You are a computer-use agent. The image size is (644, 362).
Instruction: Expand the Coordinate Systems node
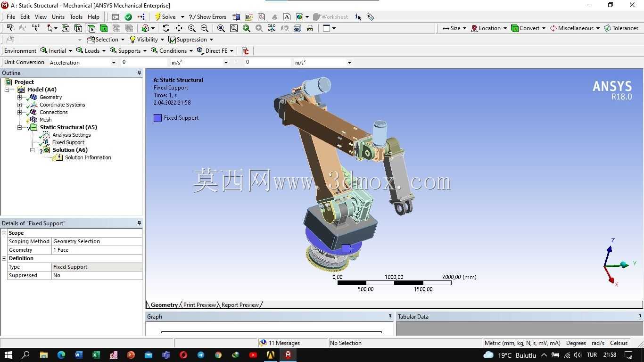point(19,105)
